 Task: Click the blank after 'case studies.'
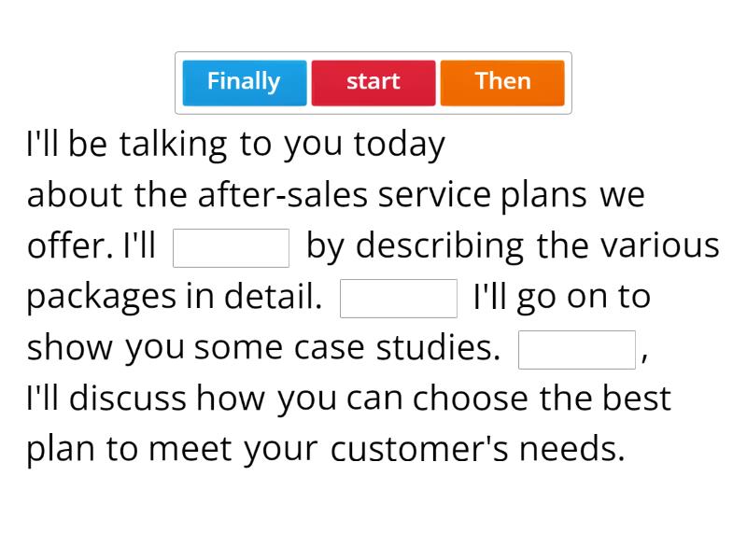coord(577,350)
